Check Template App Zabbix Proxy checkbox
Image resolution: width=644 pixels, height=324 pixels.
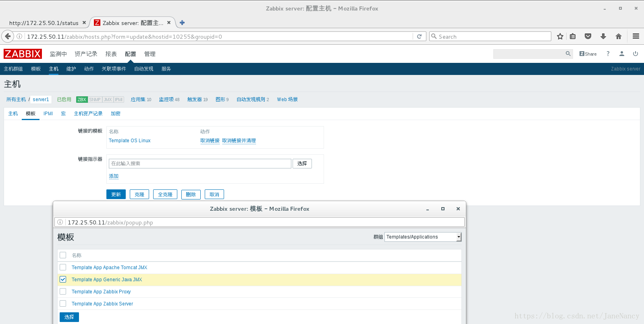coord(63,291)
